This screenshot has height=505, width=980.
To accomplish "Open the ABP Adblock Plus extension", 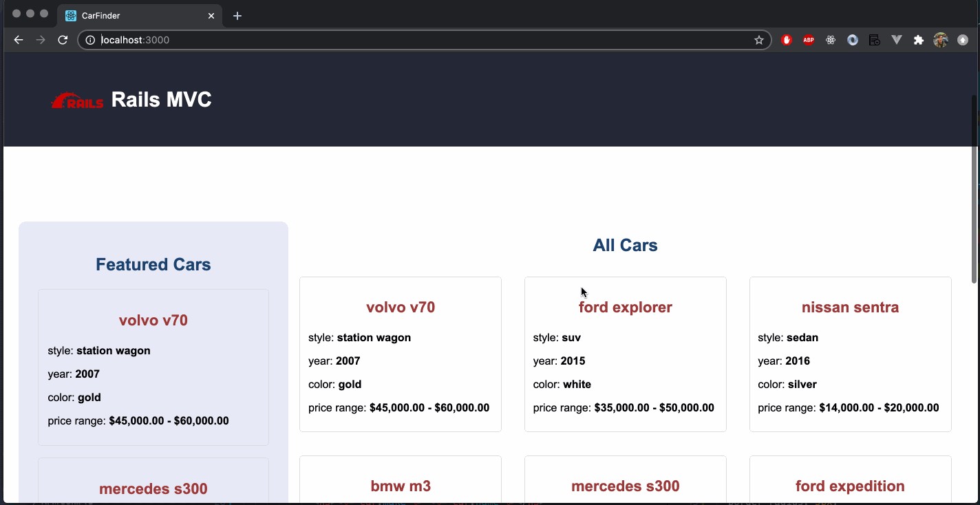I will tap(809, 40).
